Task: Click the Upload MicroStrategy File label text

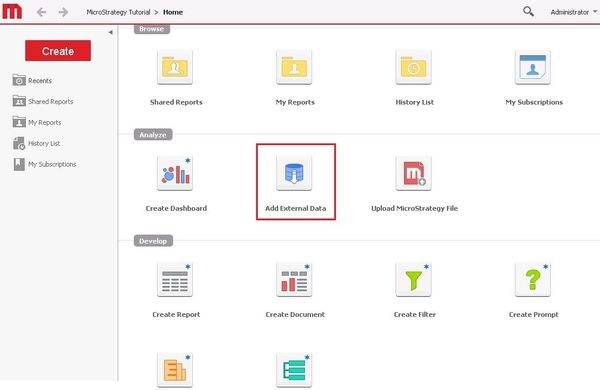Action: pos(414,209)
